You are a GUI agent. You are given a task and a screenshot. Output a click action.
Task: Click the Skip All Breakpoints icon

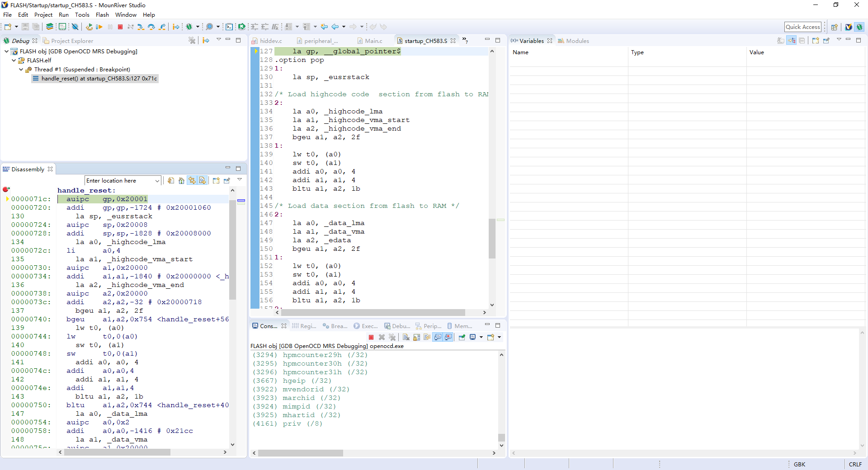tap(75, 27)
